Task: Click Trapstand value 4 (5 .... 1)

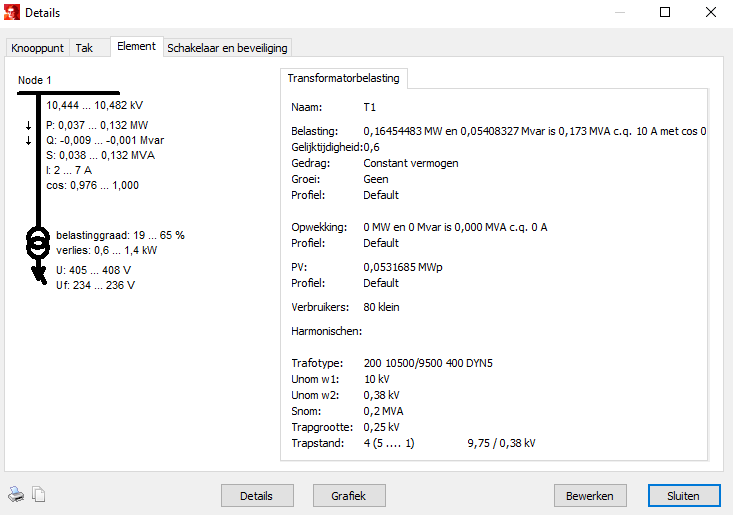Action: (x=389, y=443)
